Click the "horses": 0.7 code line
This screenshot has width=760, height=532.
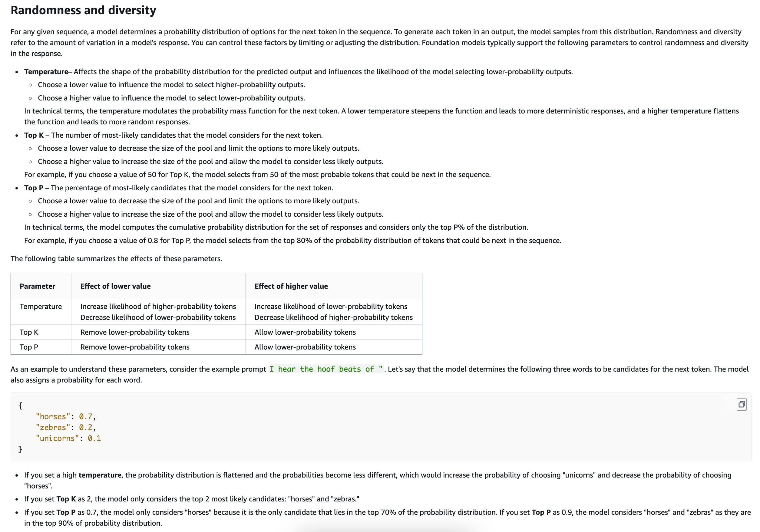(x=65, y=416)
